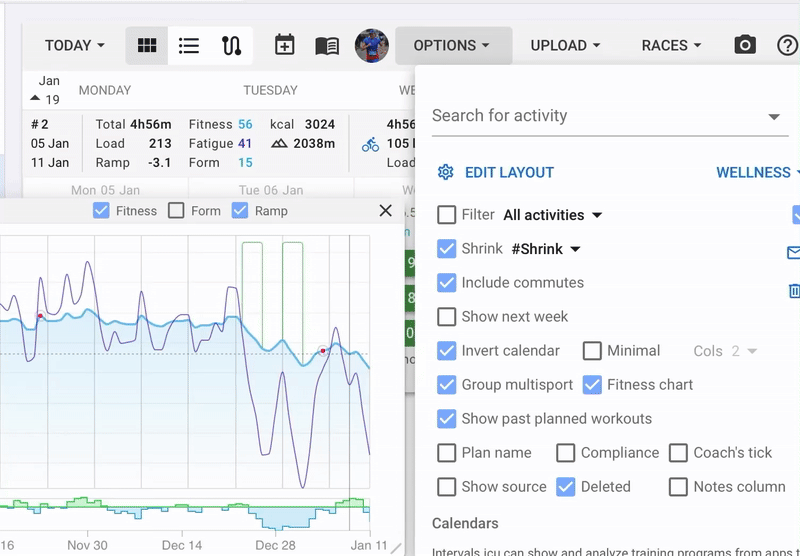The width and height of the screenshot is (800, 556).
Task: Uncheck Fitness chart option
Action: coord(592,385)
